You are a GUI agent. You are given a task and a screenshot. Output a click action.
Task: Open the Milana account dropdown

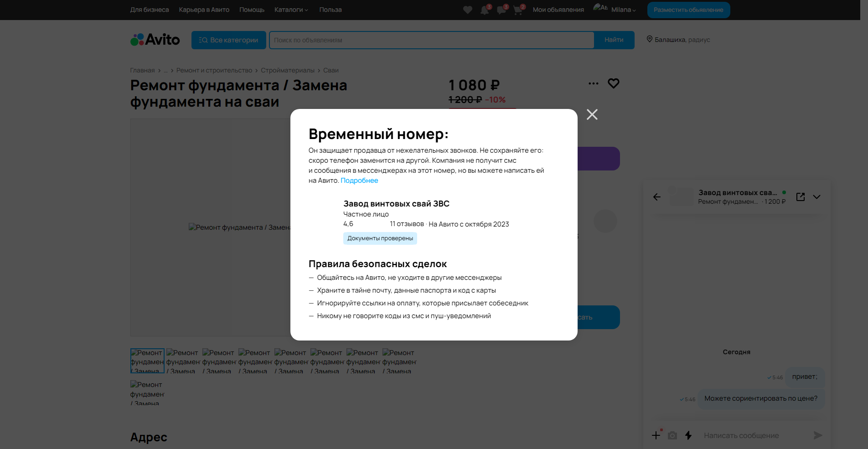pyautogui.click(x=623, y=10)
